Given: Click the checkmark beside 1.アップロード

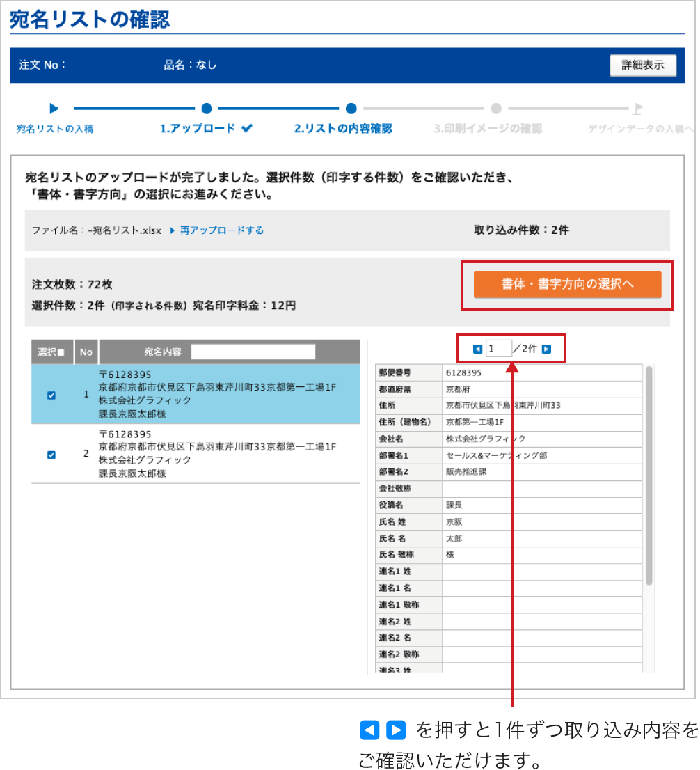Looking at the screenshot, I should [247, 129].
